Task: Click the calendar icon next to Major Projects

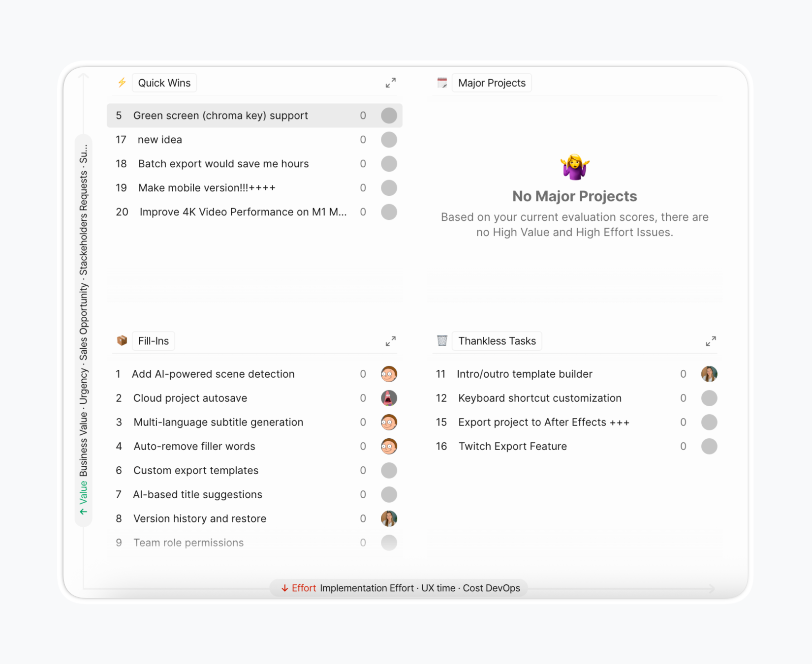Action: [442, 83]
